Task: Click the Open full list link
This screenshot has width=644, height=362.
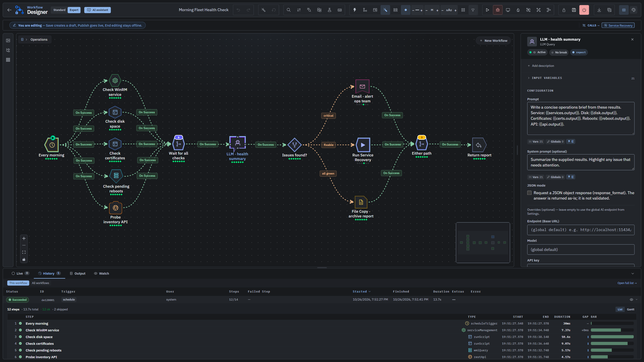Action: [627, 283]
